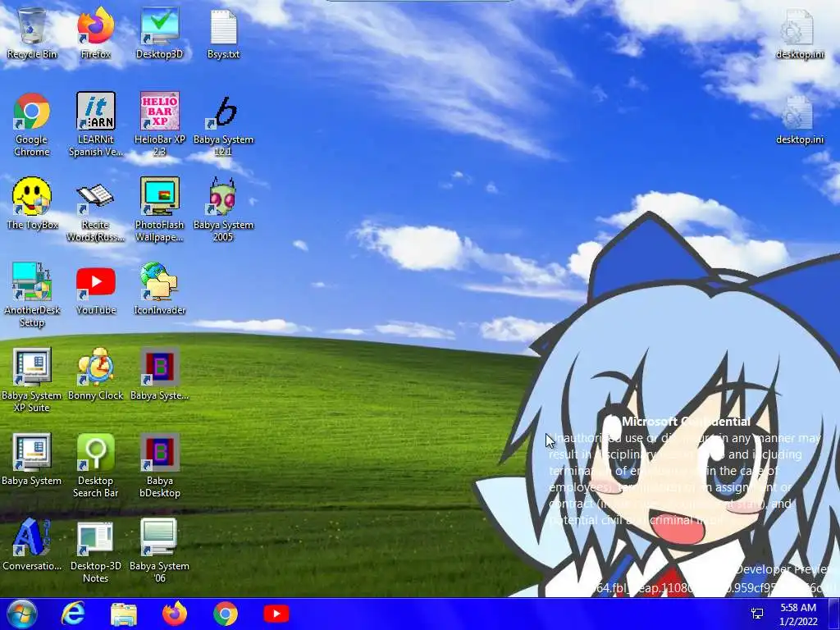Select the Babya System XP Suite icon
This screenshot has height=630, width=840.
(32, 381)
